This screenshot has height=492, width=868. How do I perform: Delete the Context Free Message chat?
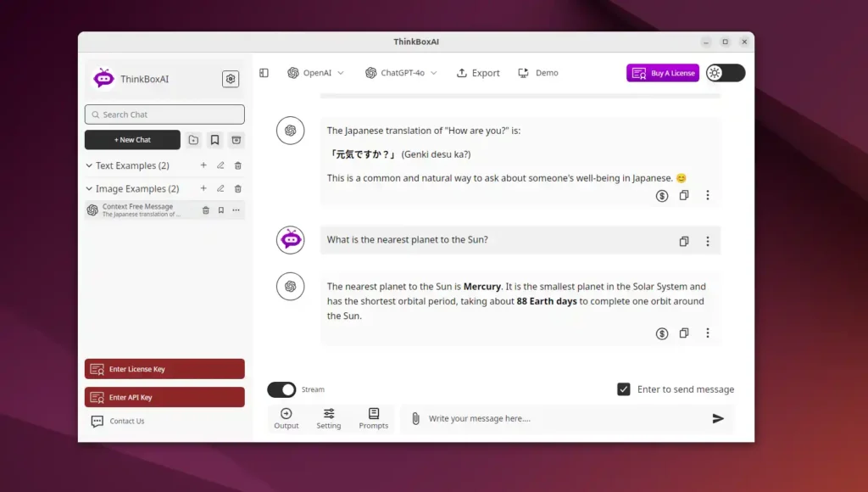tap(205, 210)
